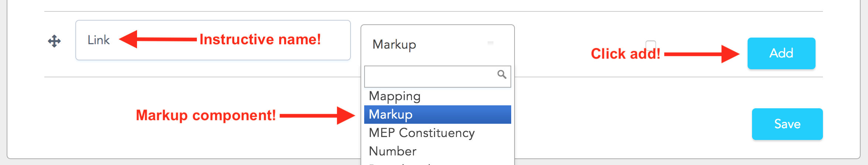Click the small arrow of the Markup dropdown
Image resolution: width=868 pixels, height=165 pixels.
coord(491,43)
